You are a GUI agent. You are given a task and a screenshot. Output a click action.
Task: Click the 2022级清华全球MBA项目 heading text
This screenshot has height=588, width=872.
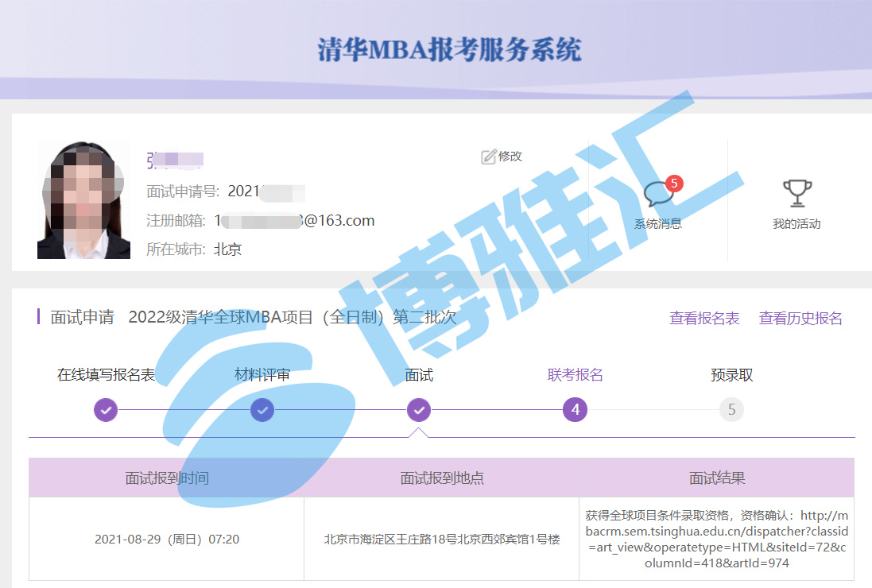tap(293, 317)
